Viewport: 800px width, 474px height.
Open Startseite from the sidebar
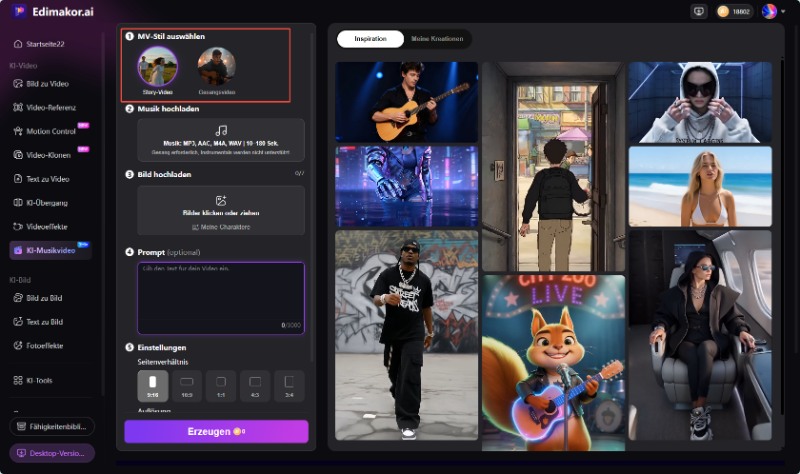pyautogui.click(x=39, y=44)
